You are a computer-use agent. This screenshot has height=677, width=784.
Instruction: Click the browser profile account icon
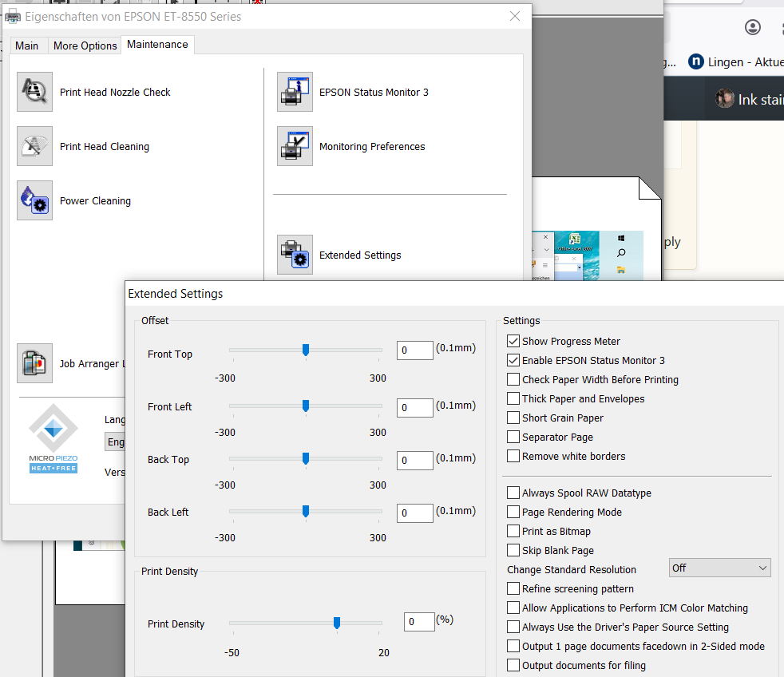point(752,27)
